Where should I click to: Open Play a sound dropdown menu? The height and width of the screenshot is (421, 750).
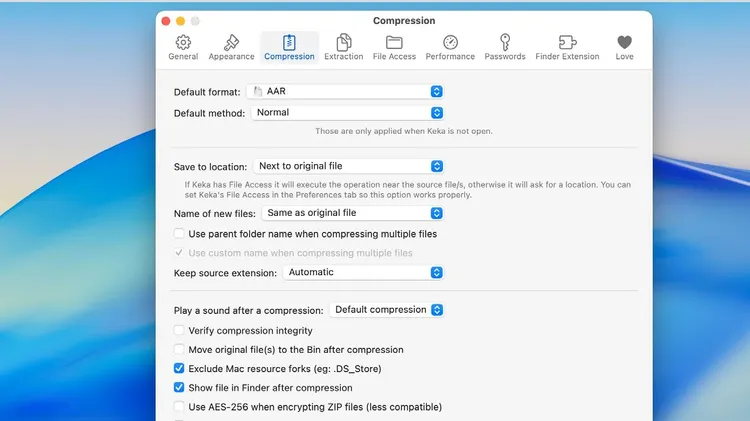coord(387,310)
